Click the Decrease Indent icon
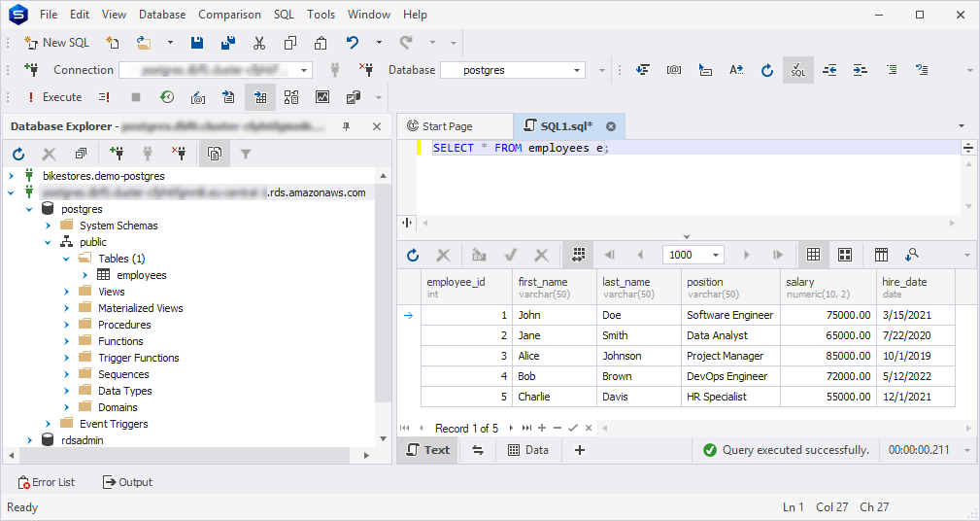This screenshot has width=980, height=521. [829, 70]
